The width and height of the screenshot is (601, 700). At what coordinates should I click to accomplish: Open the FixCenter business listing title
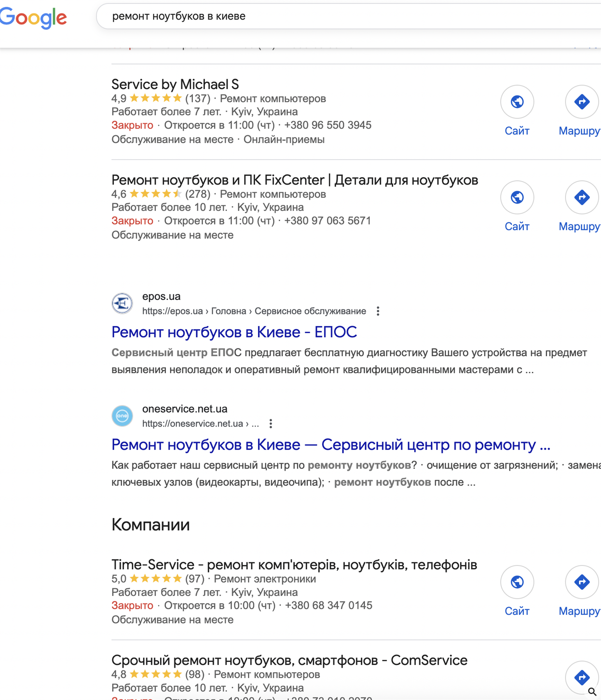click(x=294, y=180)
